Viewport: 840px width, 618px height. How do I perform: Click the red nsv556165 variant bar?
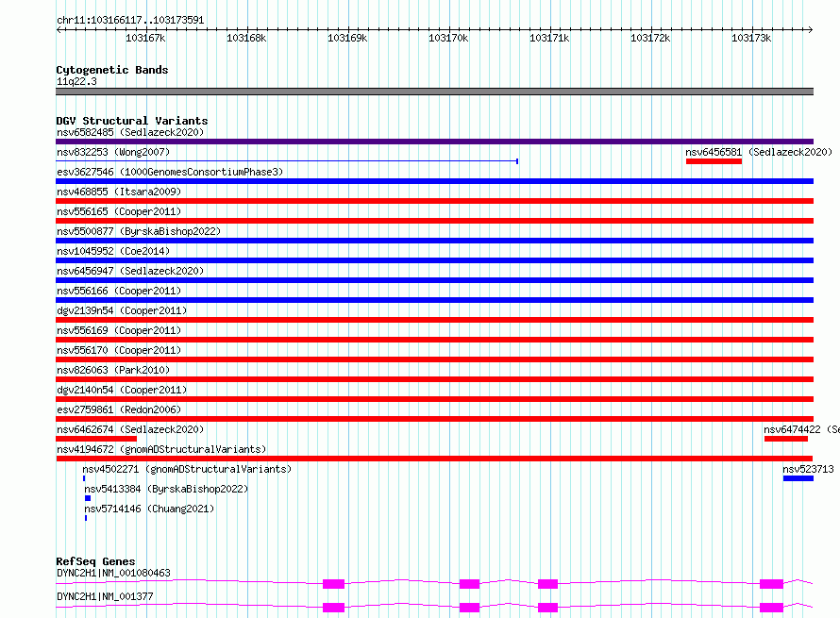coord(434,221)
